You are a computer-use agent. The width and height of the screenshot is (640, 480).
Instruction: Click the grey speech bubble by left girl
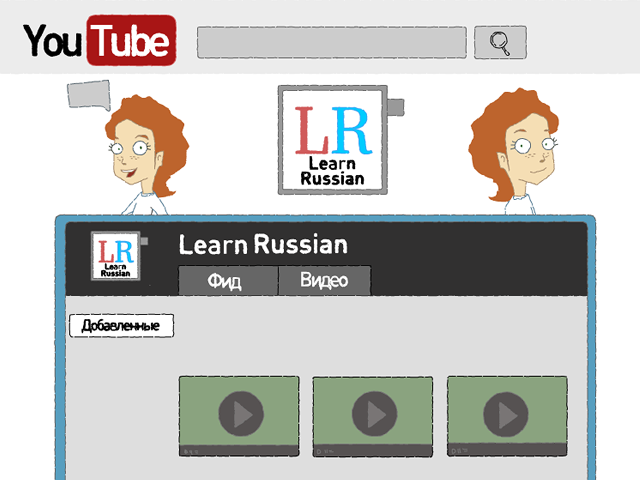pyautogui.click(x=89, y=95)
